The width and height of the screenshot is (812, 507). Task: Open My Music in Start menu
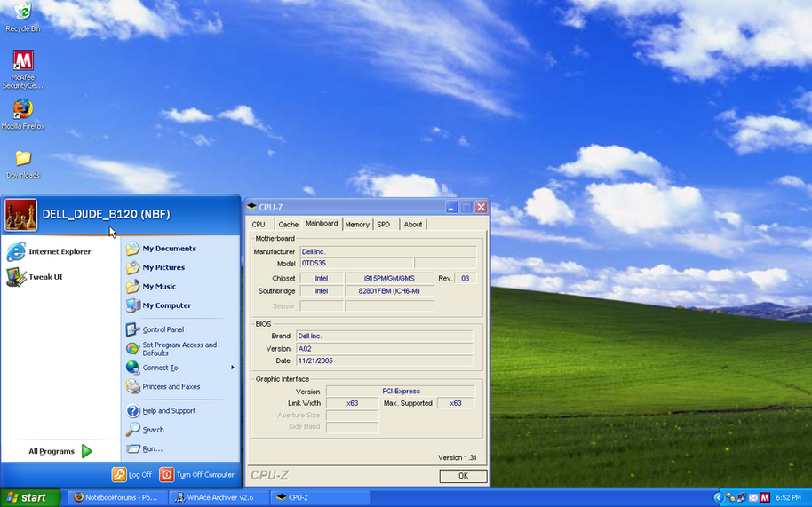pyautogui.click(x=151, y=287)
